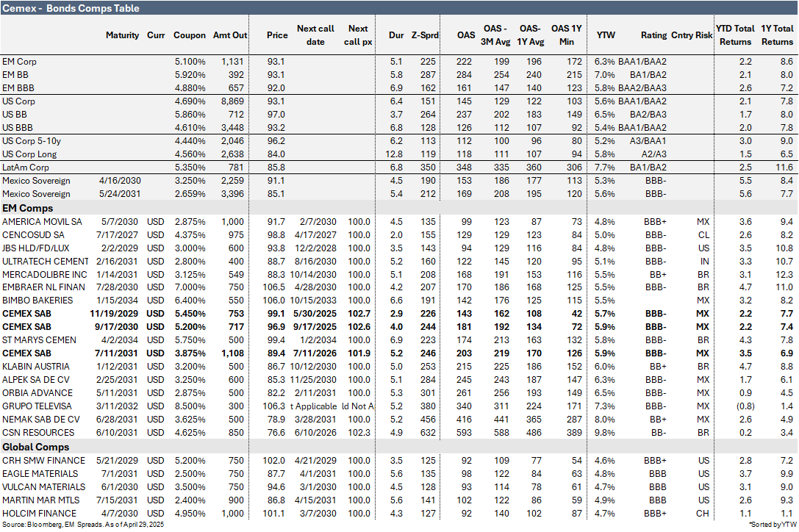Click the OAS 1Y Min header
The width and height of the screenshot is (799, 532).
coord(566,35)
